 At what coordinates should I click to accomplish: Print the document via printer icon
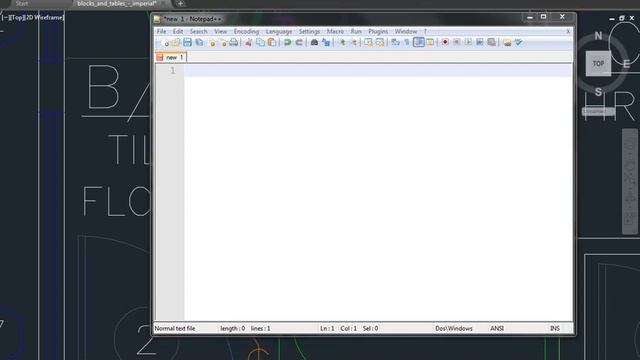(x=234, y=42)
